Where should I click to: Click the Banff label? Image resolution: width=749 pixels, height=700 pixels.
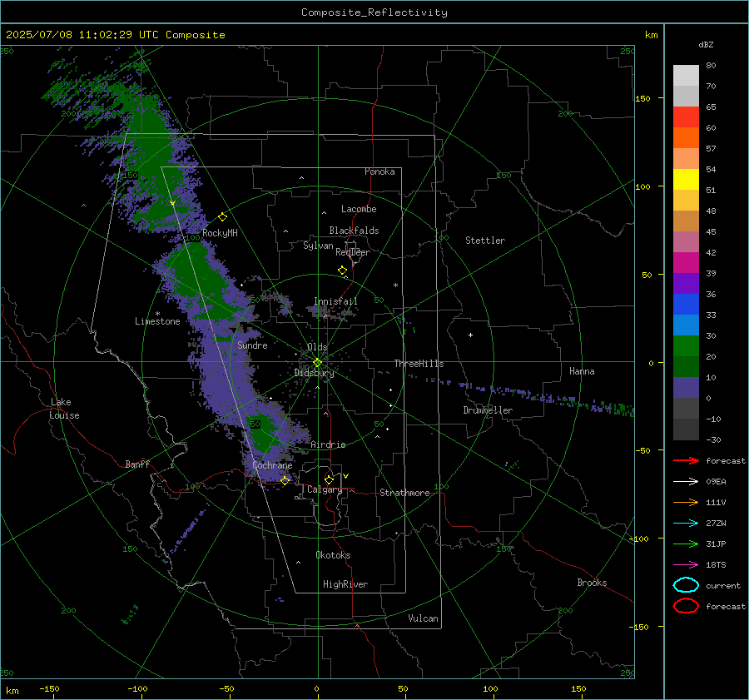pyautogui.click(x=137, y=464)
